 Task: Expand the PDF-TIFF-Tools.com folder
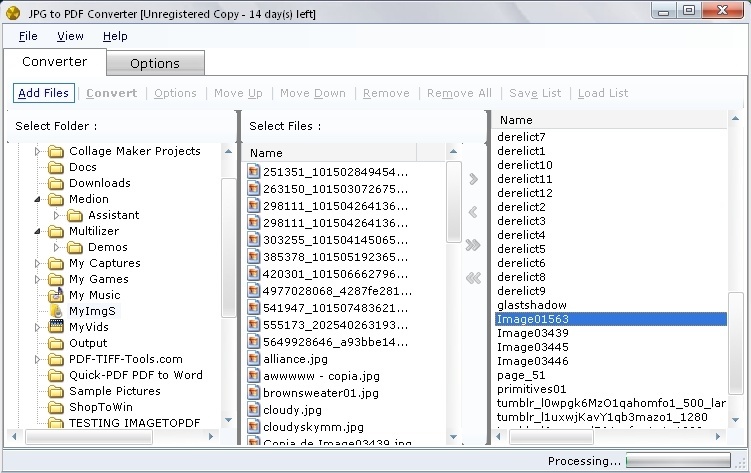(37, 359)
